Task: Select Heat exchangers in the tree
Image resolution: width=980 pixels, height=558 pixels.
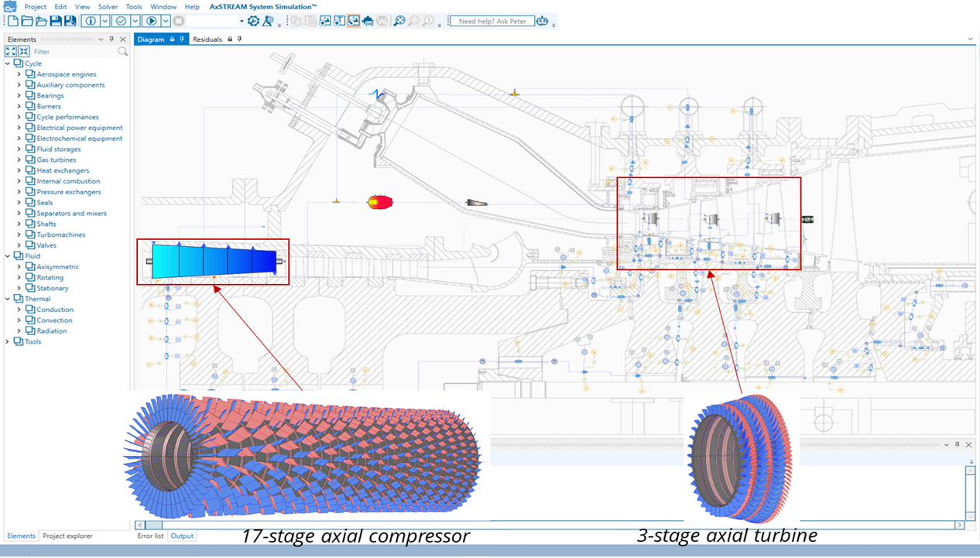Action: coord(63,170)
